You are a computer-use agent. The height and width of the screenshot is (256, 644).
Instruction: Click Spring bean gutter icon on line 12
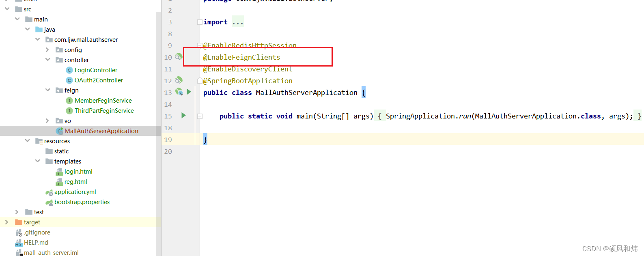[x=179, y=80]
